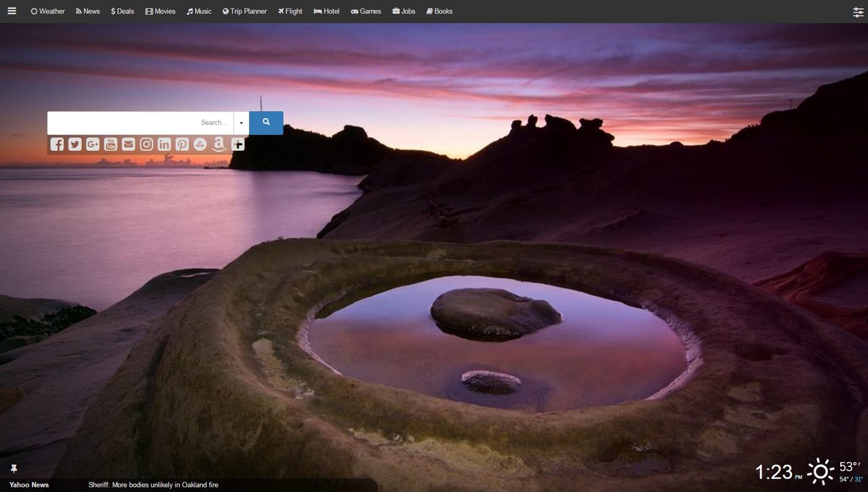868x492 pixels.
Task: Open the hamburger menu
Action: click(x=12, y=11)
